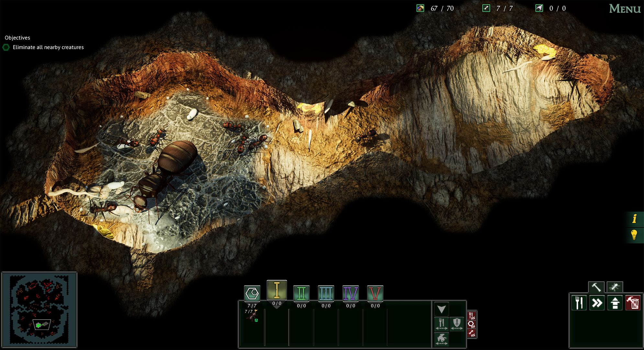The image size is (644, 350).
Task: Select pheromone group IV
Action: click(x=350, y=294)
